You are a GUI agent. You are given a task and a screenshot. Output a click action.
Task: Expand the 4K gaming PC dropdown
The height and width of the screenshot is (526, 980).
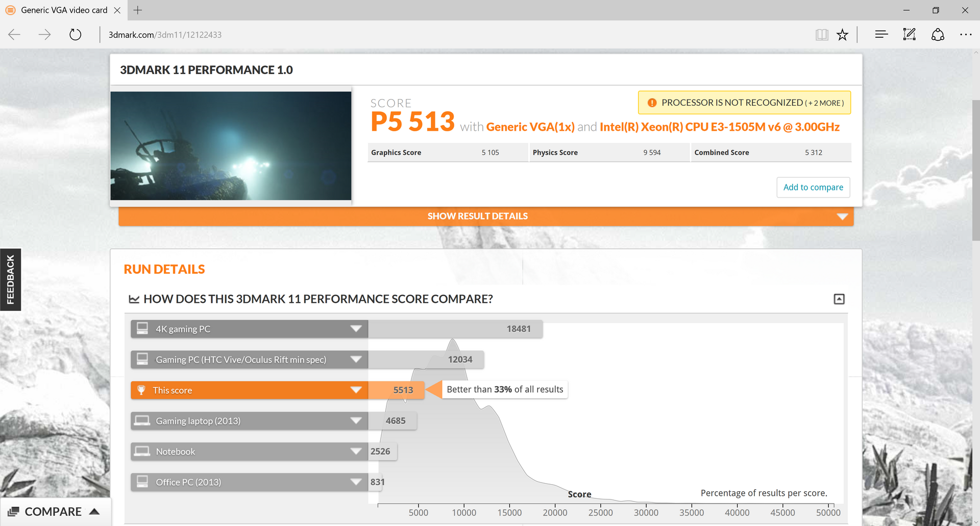(356, 329)
